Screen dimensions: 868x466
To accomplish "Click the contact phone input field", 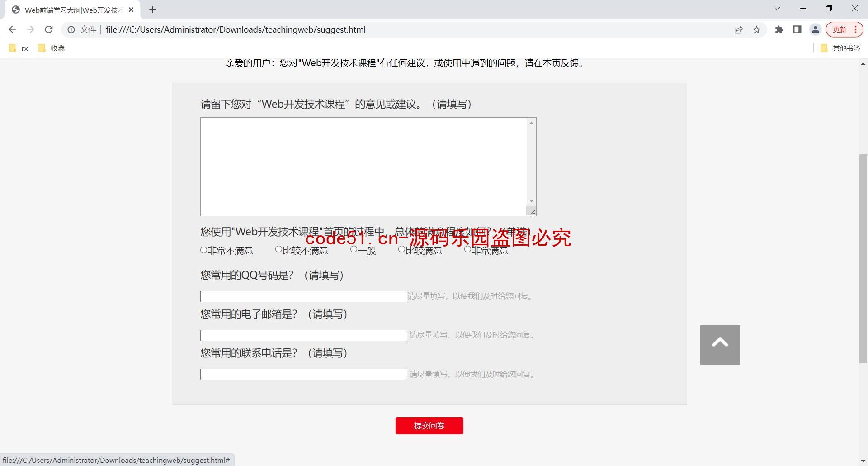I will click(304, 374).
